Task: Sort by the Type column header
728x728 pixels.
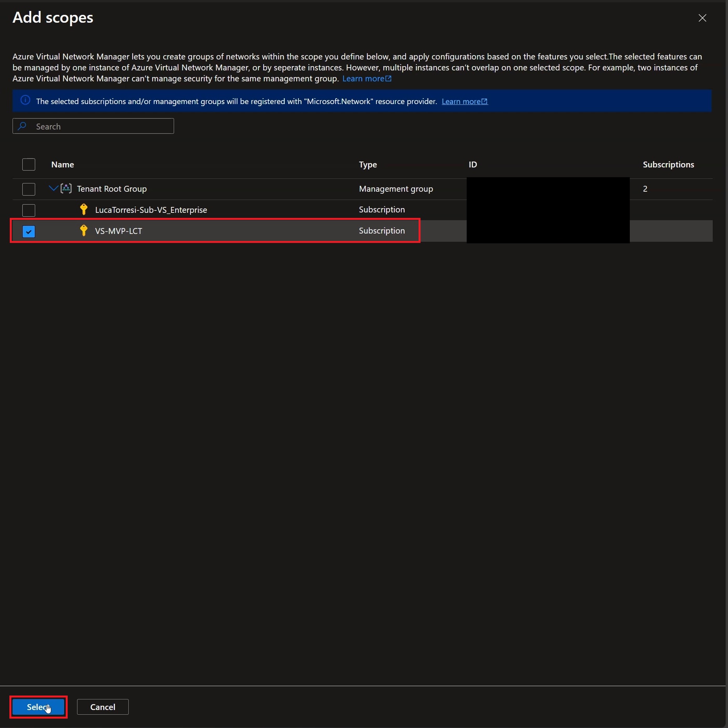Action: [x=368, y=165]
